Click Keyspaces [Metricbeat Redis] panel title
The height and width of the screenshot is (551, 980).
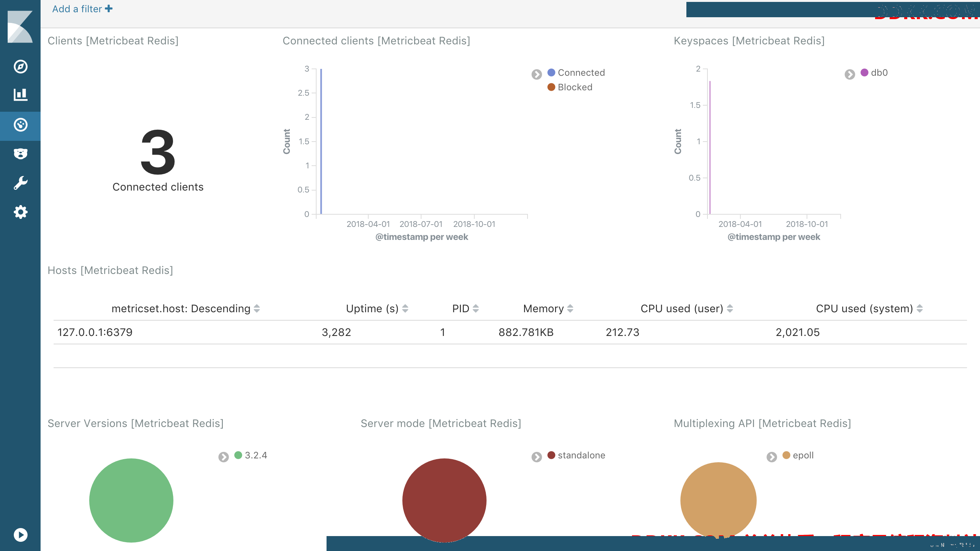(x=749, y=41)
